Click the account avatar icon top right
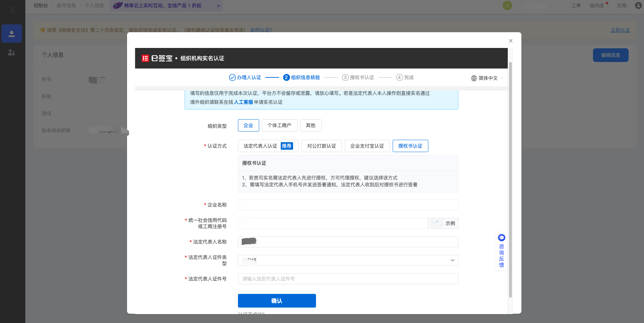The height and width of the screenshot is (323, 644). point(638,5)
